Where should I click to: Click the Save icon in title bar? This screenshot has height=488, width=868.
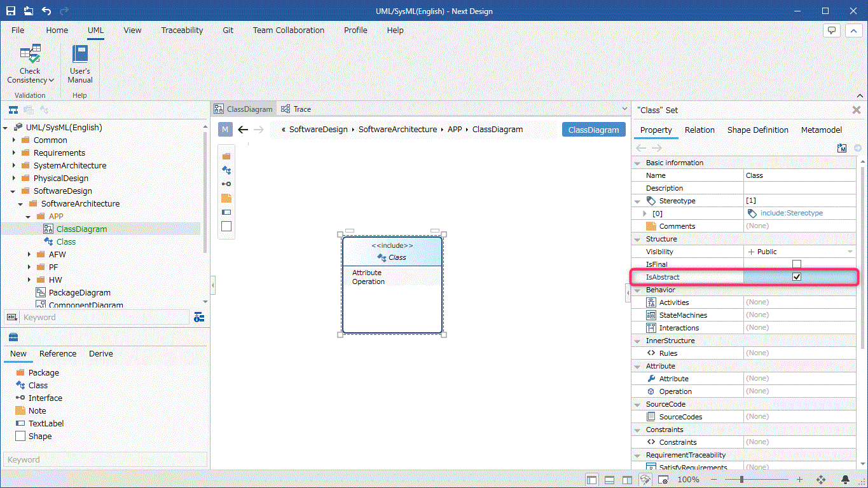pyautogui.click(x=11, y=11)
